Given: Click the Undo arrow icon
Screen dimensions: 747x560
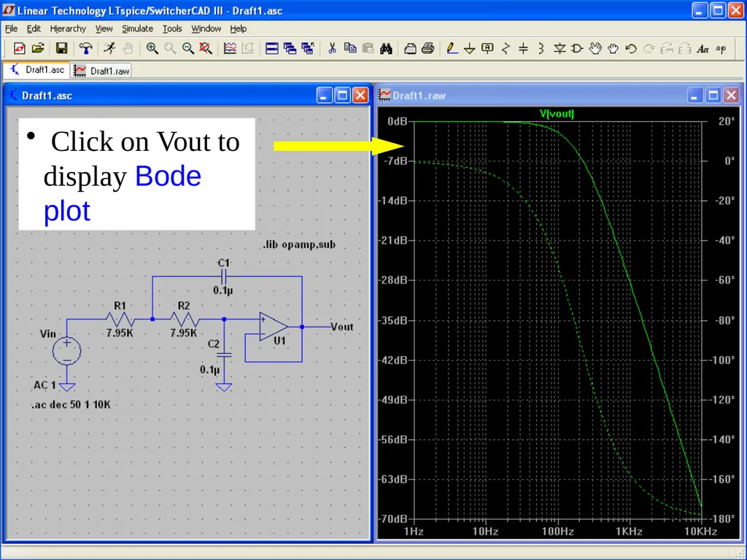Looking at the screenshot, I should pos(631,48).
